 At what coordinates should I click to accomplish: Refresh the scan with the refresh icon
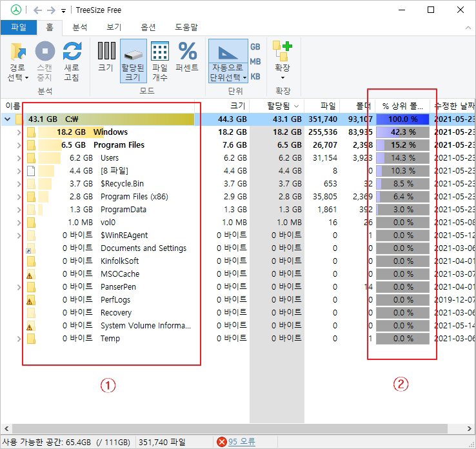(72, 51)
